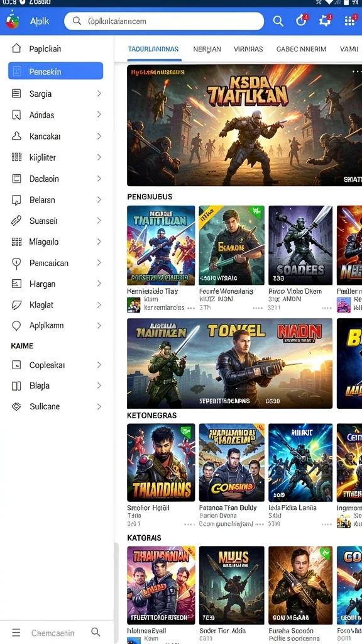
Task: Open the SOADEES game thumbnail
Action: click(300, 245)
